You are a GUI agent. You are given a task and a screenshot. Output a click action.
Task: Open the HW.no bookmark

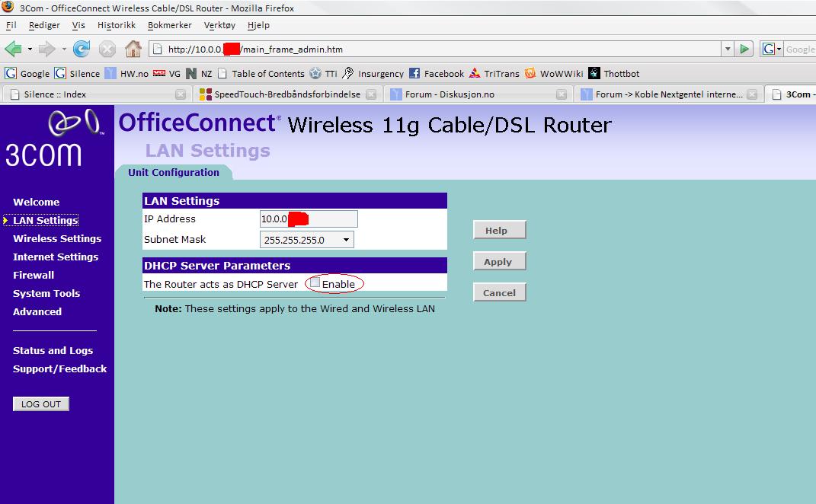coord(126,73)
